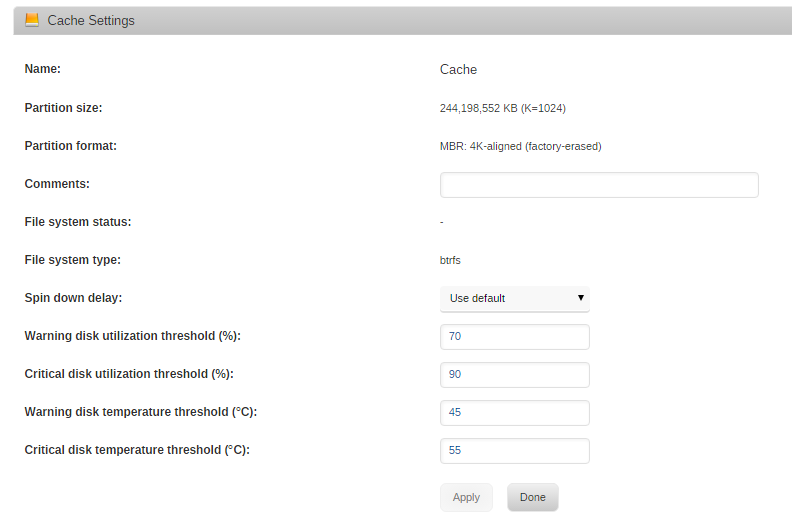The width and height of the screenshot is (792, 527).
Task: Select the critical disk utilization threshold field
Action: pos(515,375)
